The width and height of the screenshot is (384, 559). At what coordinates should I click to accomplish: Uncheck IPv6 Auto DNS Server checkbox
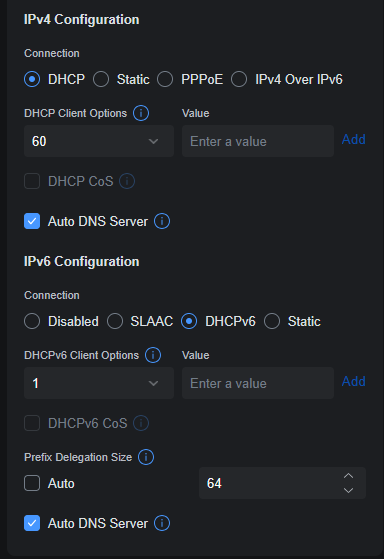click(x=32, y=523)
